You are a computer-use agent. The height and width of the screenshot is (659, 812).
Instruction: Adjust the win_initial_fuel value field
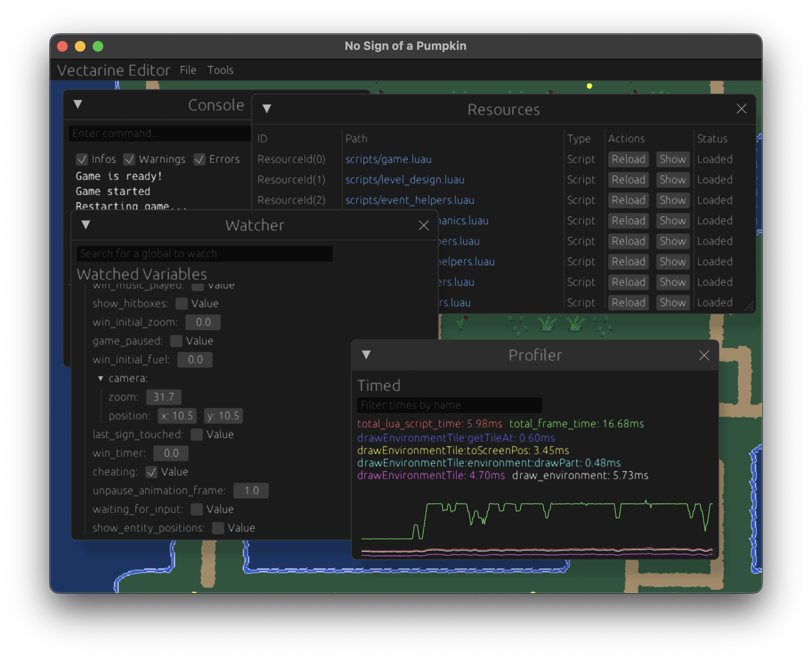(x=195, y=360)
